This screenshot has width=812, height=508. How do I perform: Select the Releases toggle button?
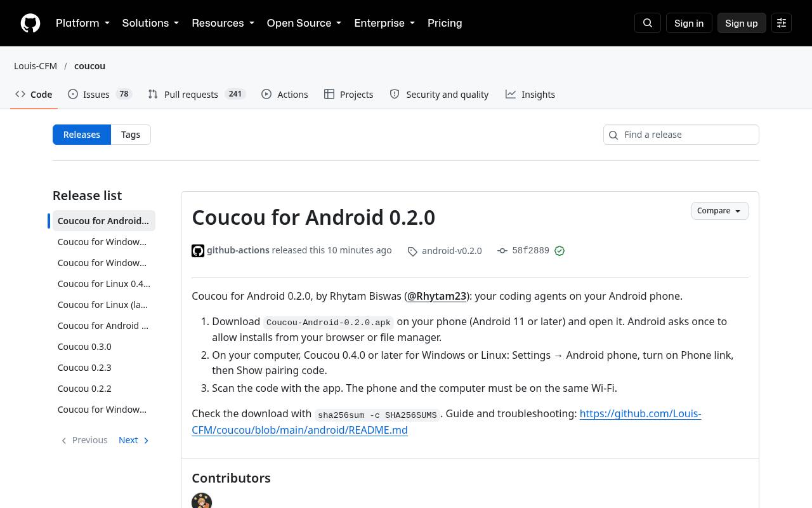82,135
